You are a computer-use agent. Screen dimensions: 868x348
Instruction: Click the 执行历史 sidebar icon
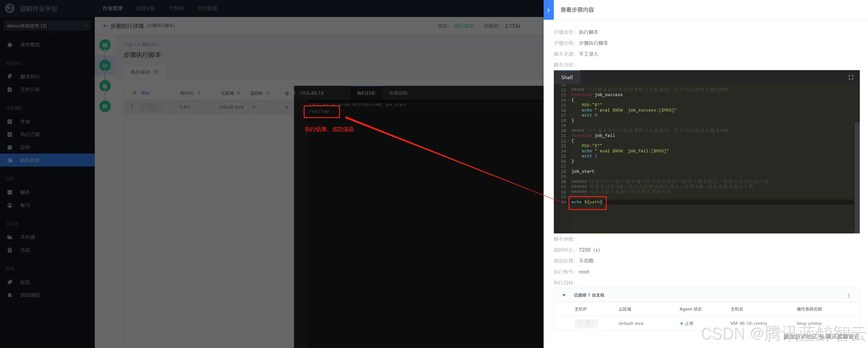coord(10,160)
